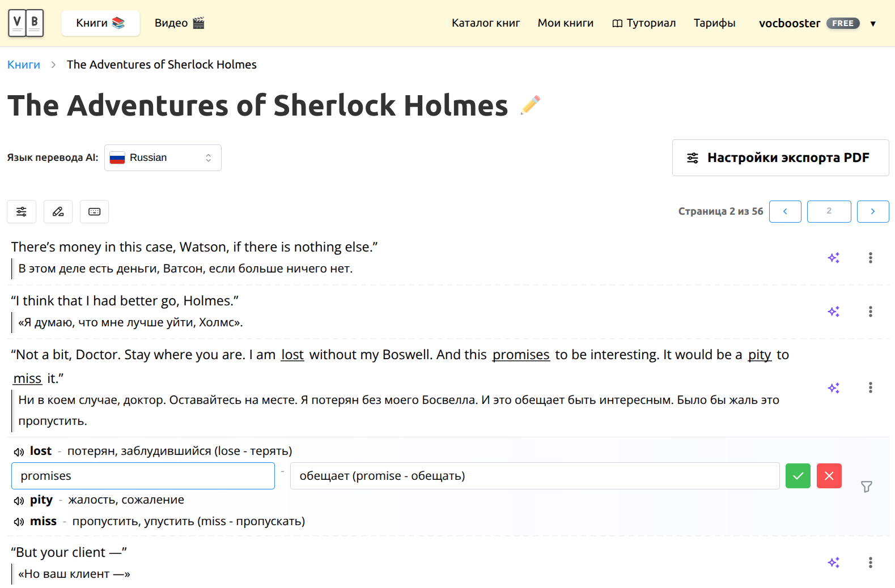Play pronunciation audio for word lost
The image size is (895, 588).
tap(19, 452)
